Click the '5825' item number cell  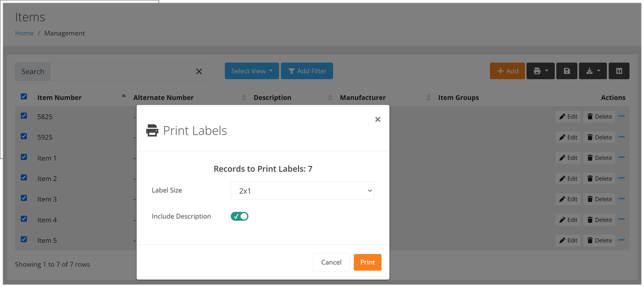pyautogui.click(x=45, y=117)
